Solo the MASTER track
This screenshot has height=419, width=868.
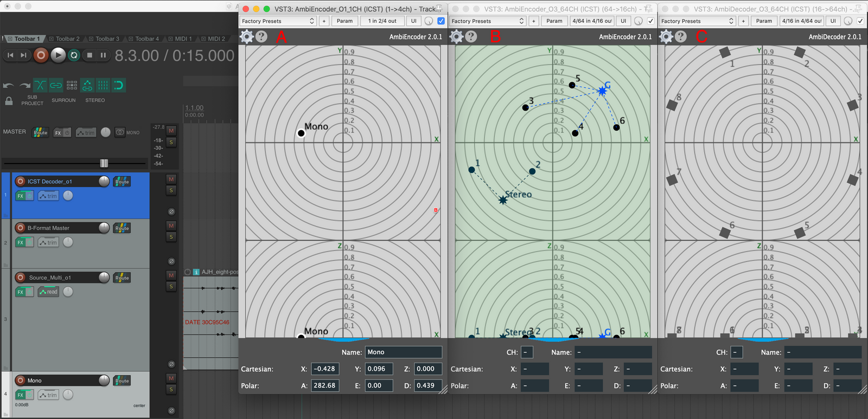point(171,143)
